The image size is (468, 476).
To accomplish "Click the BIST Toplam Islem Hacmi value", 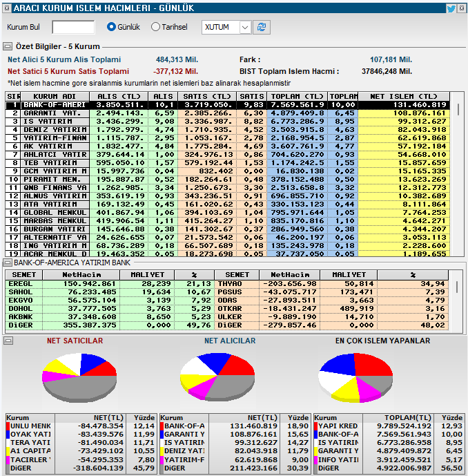I will (x=387, y=72).
